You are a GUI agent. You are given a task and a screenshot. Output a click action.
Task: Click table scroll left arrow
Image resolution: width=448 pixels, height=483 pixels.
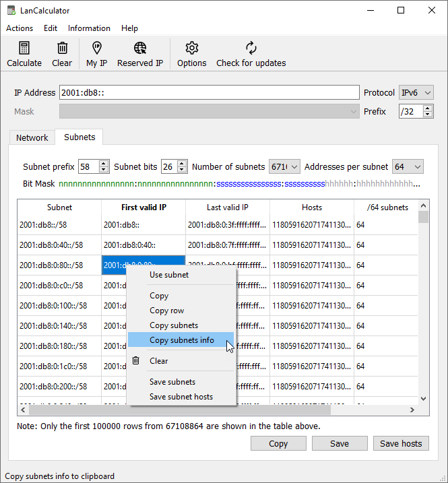pos(23,410)
